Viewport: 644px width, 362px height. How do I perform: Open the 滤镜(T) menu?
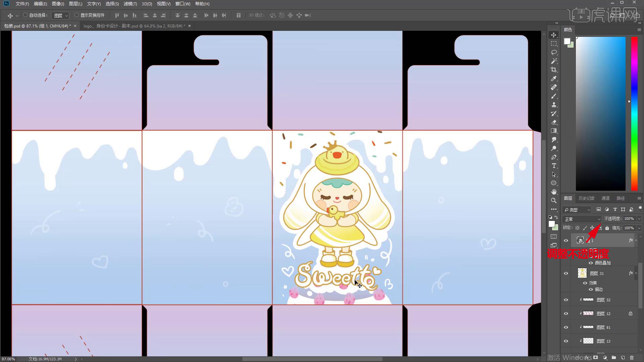click(x=130, y=4)
